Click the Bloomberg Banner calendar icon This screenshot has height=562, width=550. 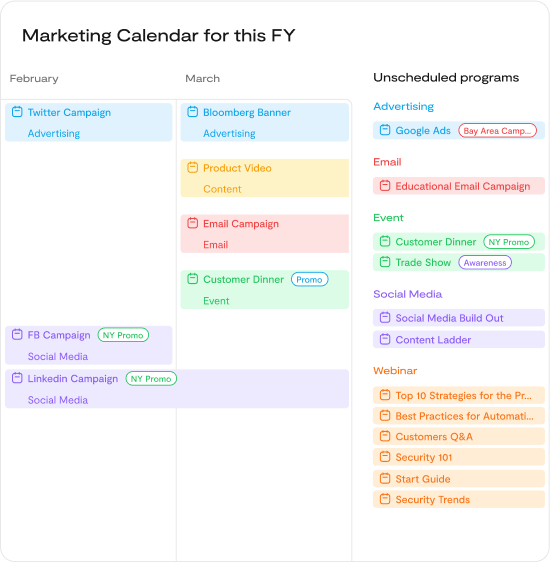pyautogui.click(x=192, y=112)
